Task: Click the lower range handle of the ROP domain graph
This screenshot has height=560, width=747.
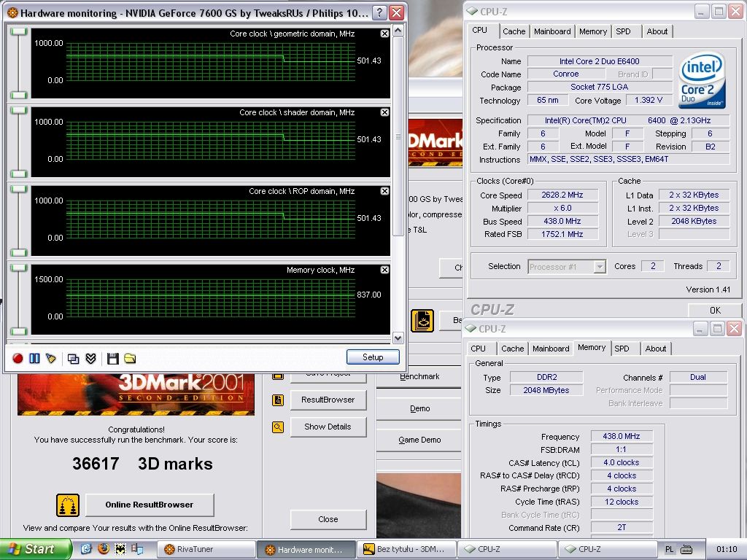Action: tap(18, 252)
